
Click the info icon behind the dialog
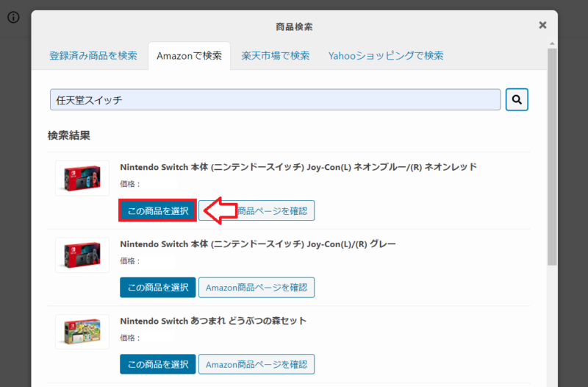[x=13, y=17]
